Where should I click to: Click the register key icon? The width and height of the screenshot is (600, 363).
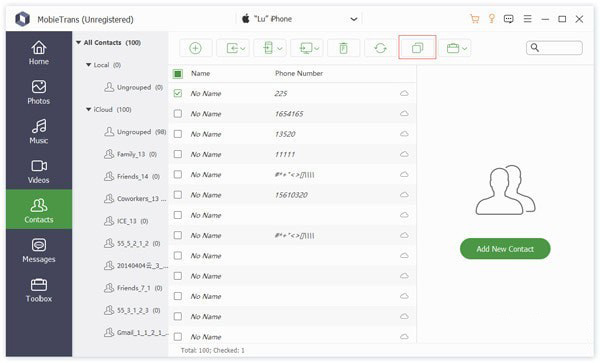[x=492, y=19]
